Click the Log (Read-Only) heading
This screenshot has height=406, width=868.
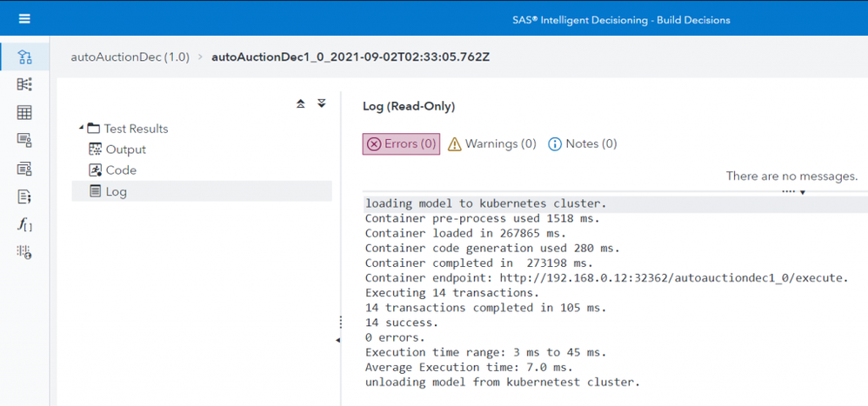409,107
